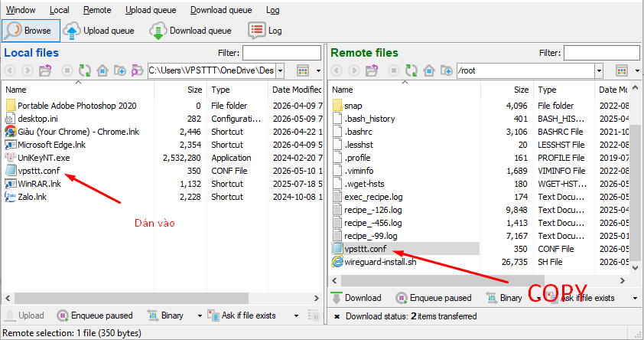This screenshot has height=340, width=644.
Task: Open the Window menu
Action: 21,10
